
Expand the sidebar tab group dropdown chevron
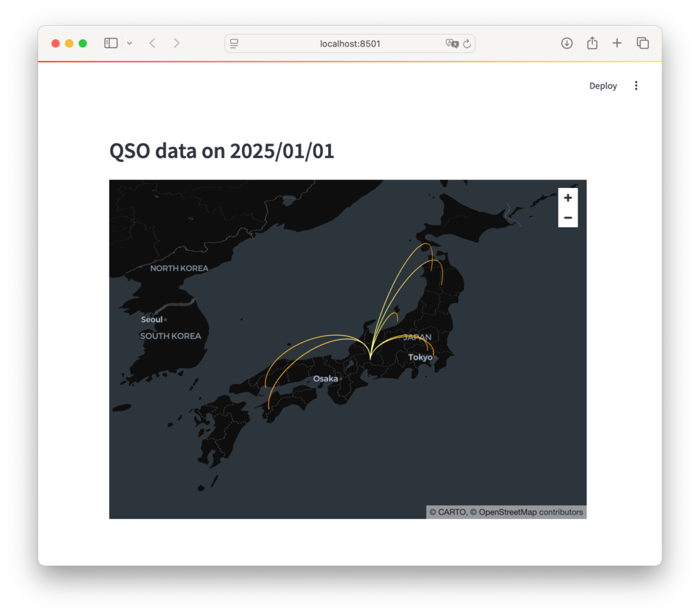[129, 44]
